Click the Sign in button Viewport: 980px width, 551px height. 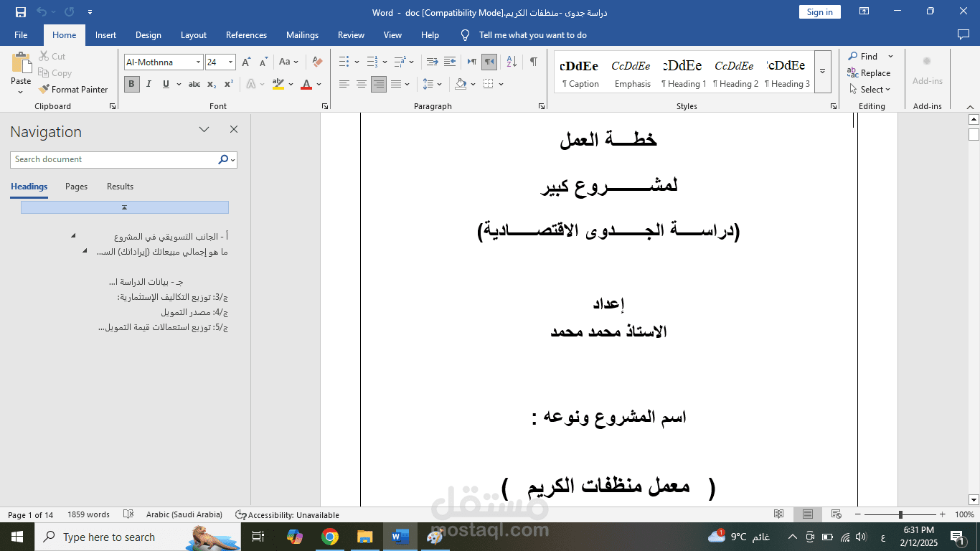(819, 11)
